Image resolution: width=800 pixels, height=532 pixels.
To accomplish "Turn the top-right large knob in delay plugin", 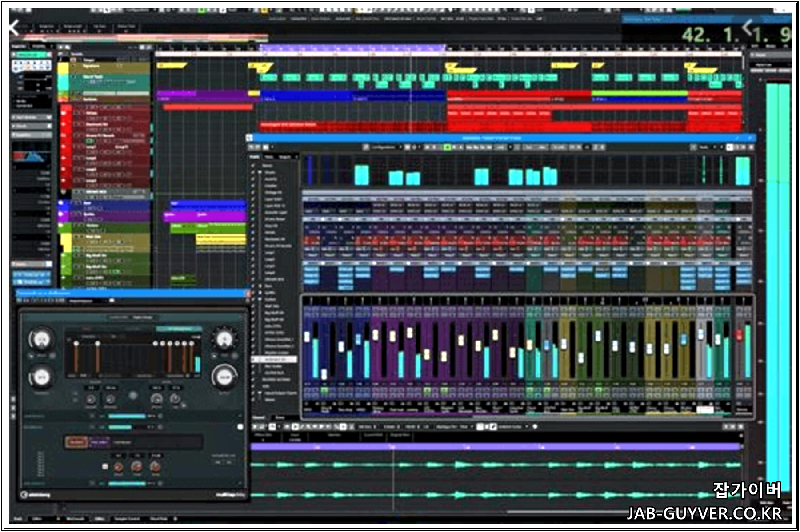I will 224,339.
